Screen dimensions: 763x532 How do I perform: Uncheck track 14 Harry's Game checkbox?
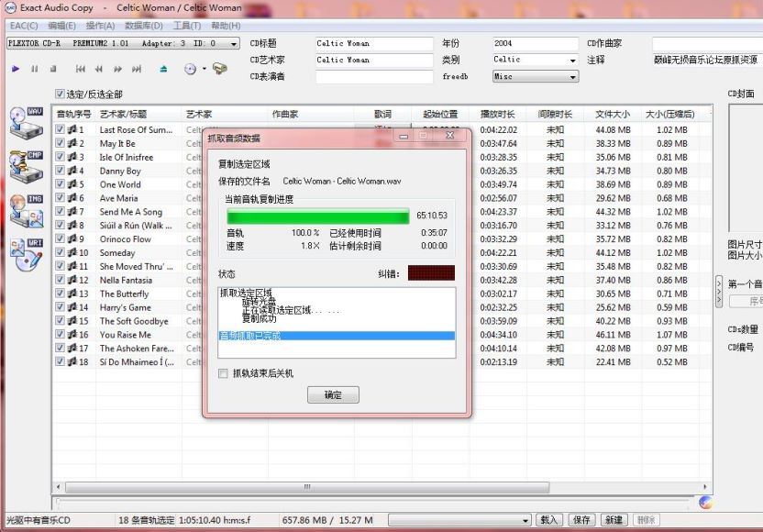click(x=60, y=307)
